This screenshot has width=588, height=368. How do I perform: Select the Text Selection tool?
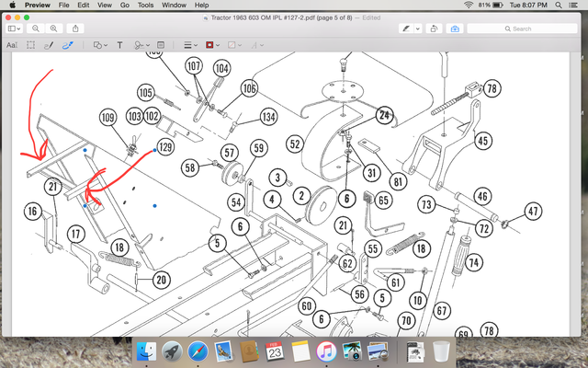[12, 45]
